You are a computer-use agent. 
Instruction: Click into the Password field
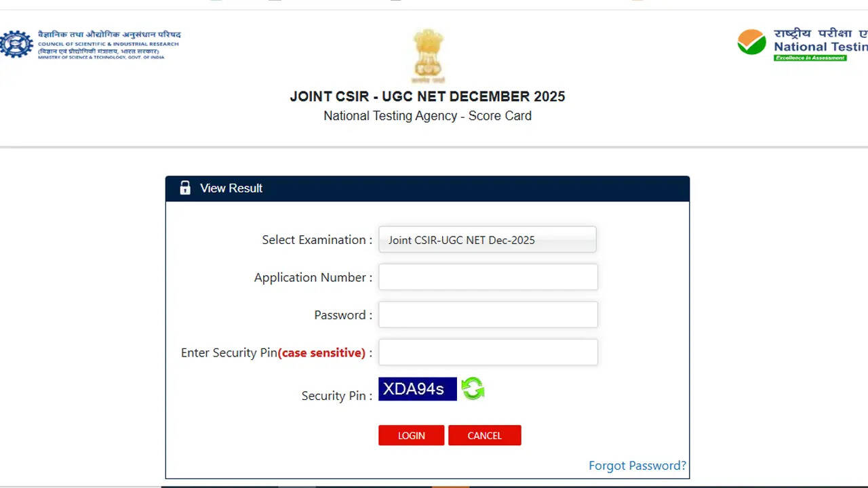(488, 314)
